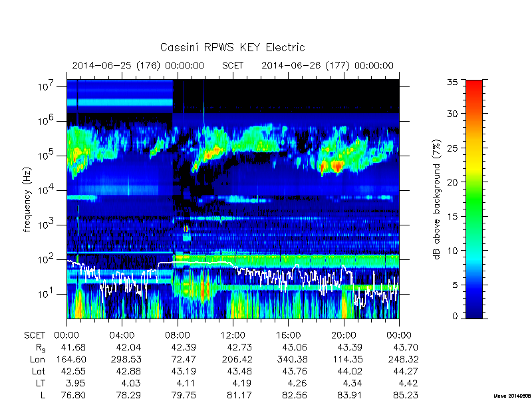Select the time tick label '16:00'
The height and width of the screenshot is (399, 532).
tap(289, 336)
